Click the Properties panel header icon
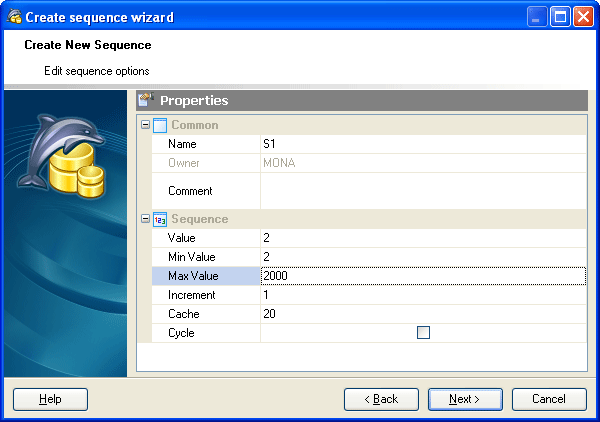 click(146, 100)
